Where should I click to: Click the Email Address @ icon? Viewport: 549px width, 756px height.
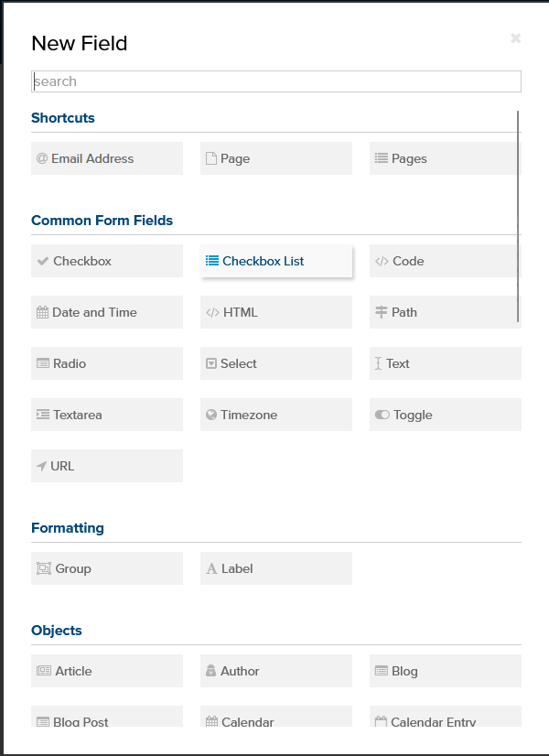coord(42,158)
